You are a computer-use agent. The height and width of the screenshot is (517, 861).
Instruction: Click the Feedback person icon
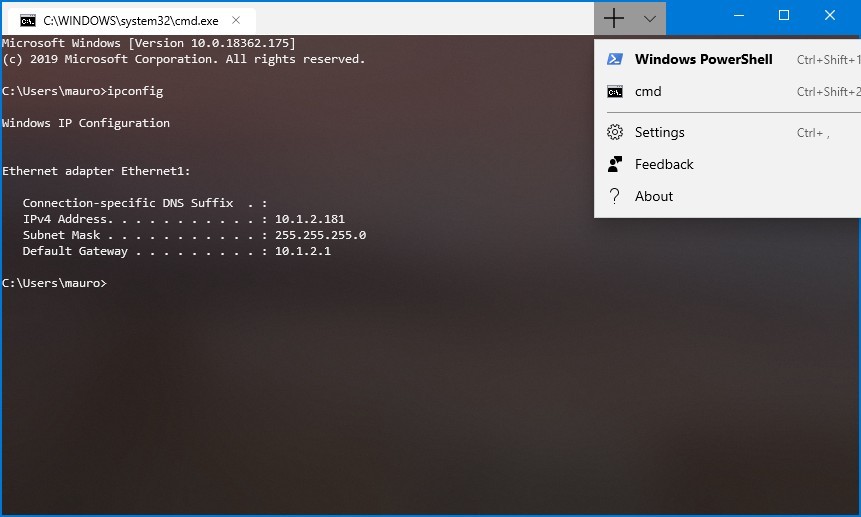(614, 164)
